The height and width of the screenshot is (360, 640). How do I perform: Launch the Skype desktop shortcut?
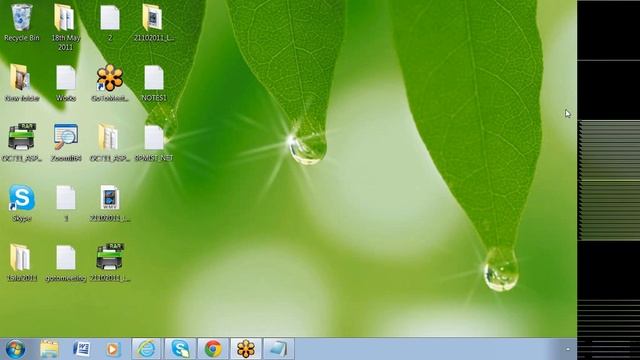coord(22,203)
